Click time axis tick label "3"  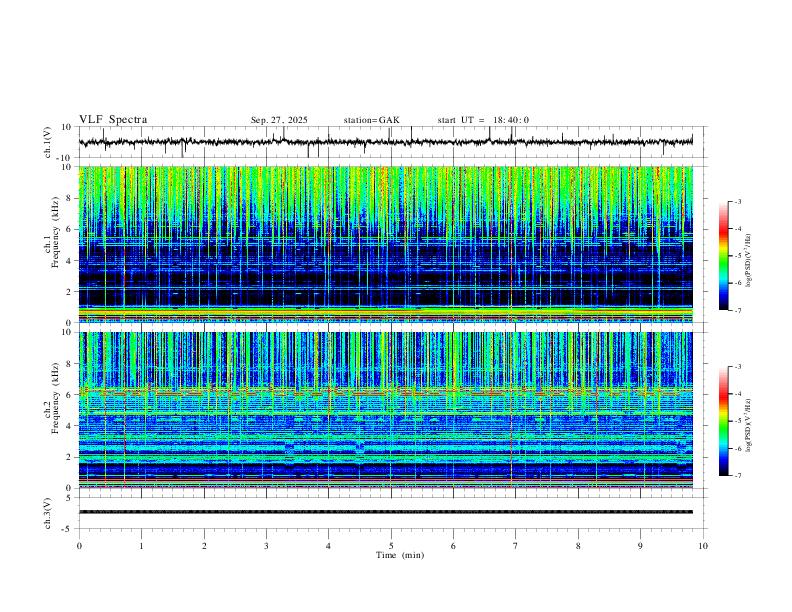click(266, 546)
